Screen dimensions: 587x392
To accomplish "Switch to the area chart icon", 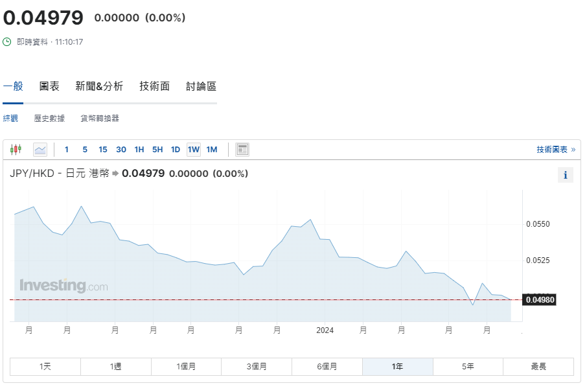I will [x=40, y=150].
